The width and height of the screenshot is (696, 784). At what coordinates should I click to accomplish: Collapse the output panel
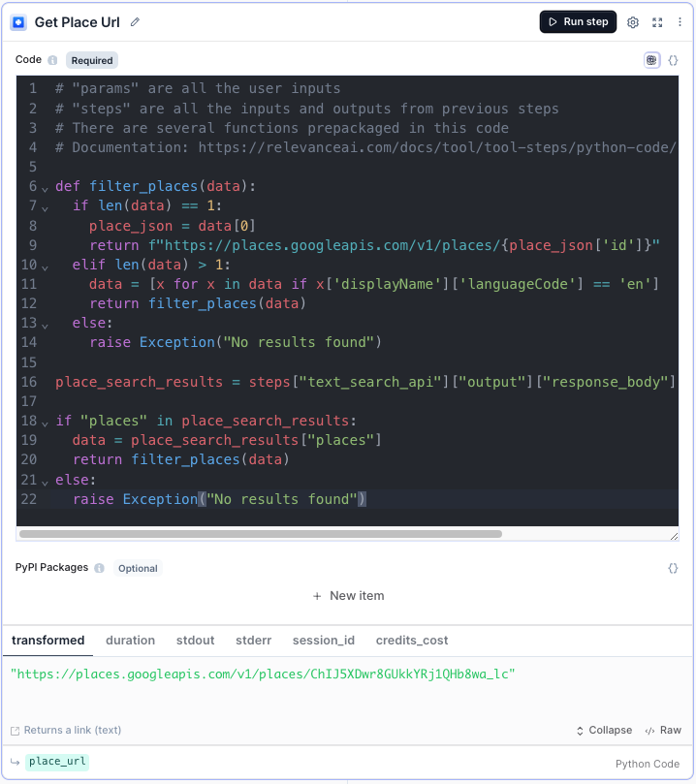(x=604, y=730)
